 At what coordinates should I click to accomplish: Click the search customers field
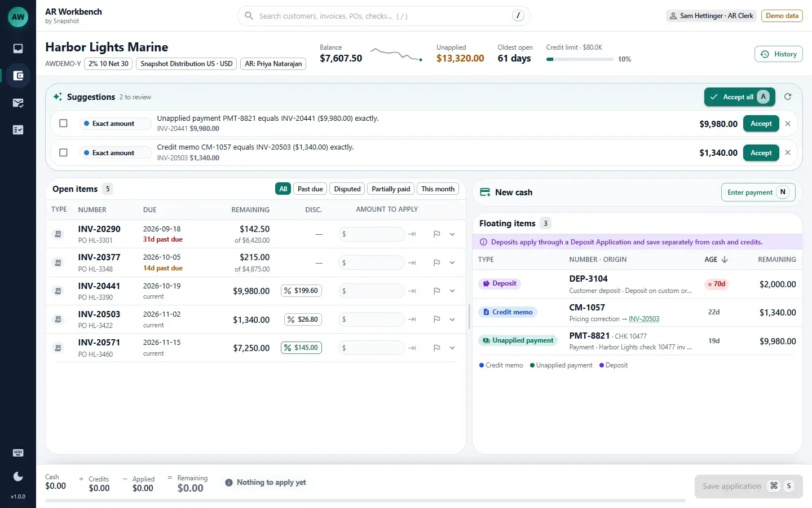click(x=383, y=16)
